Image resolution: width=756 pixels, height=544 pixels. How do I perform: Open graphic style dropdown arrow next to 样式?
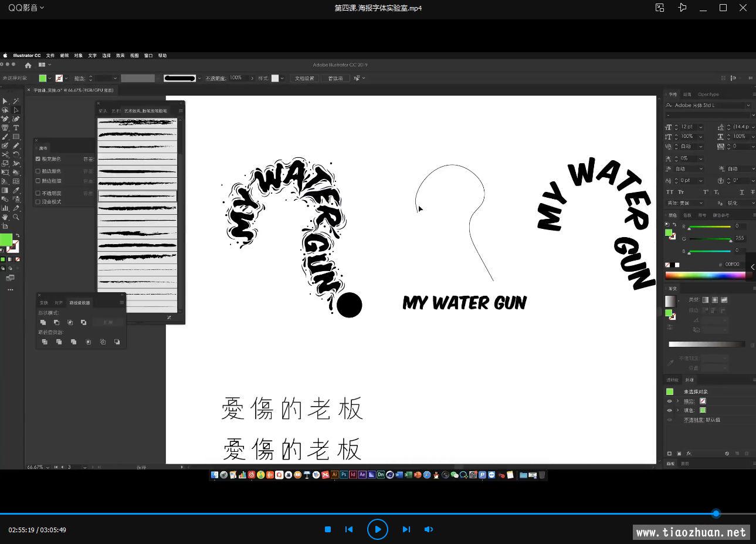point(282,78)
